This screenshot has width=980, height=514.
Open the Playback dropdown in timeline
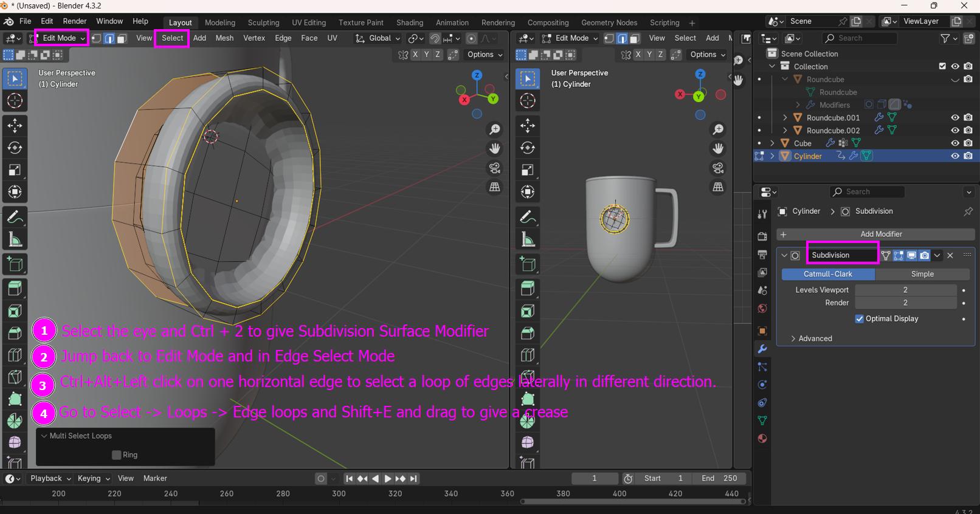tap(50, 478)
